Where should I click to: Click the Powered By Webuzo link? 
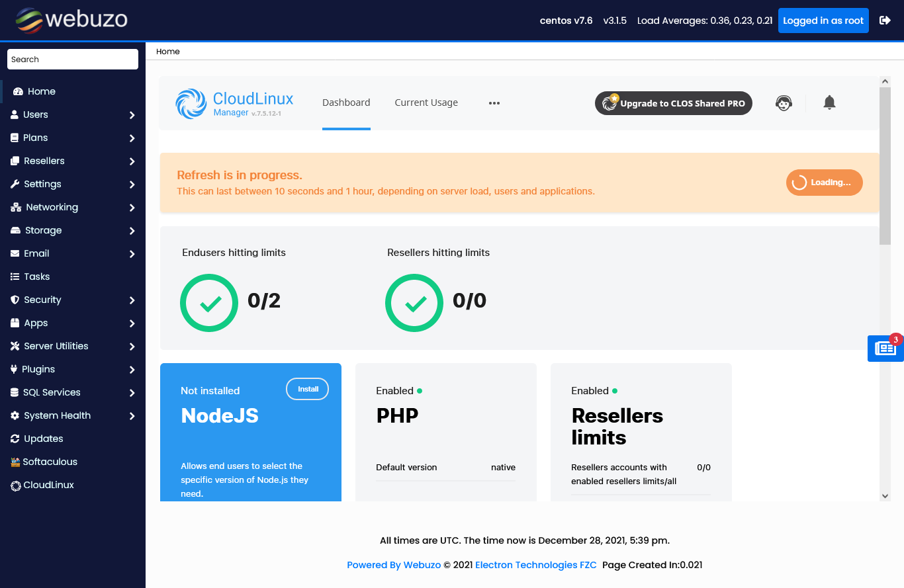tap(394, 565)
